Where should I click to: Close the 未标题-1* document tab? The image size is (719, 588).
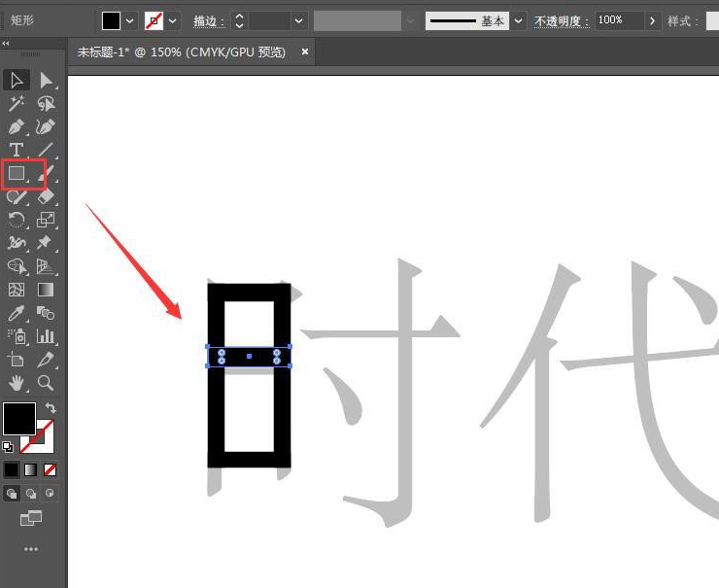pyautogui.click(x=305, y=52)
